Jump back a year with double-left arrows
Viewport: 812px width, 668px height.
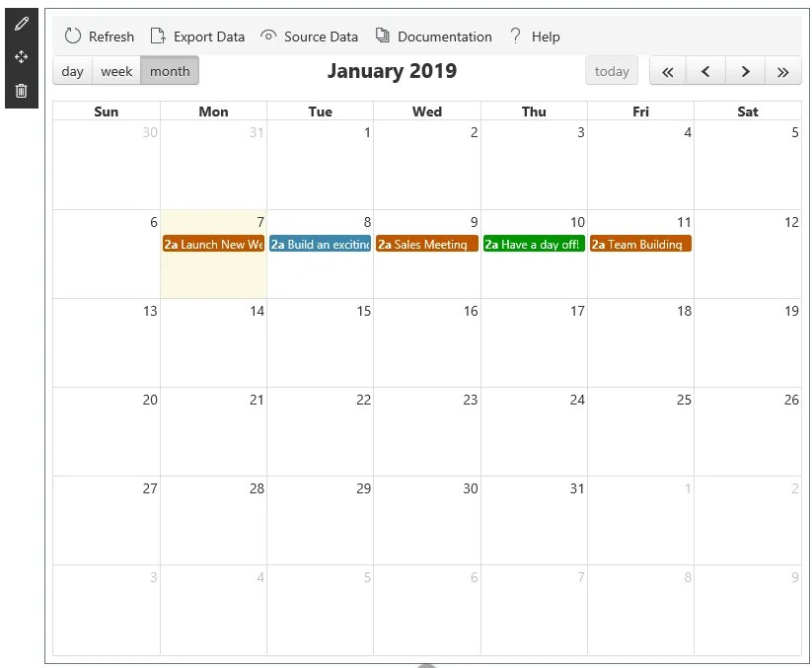click(x=668, y=71)
